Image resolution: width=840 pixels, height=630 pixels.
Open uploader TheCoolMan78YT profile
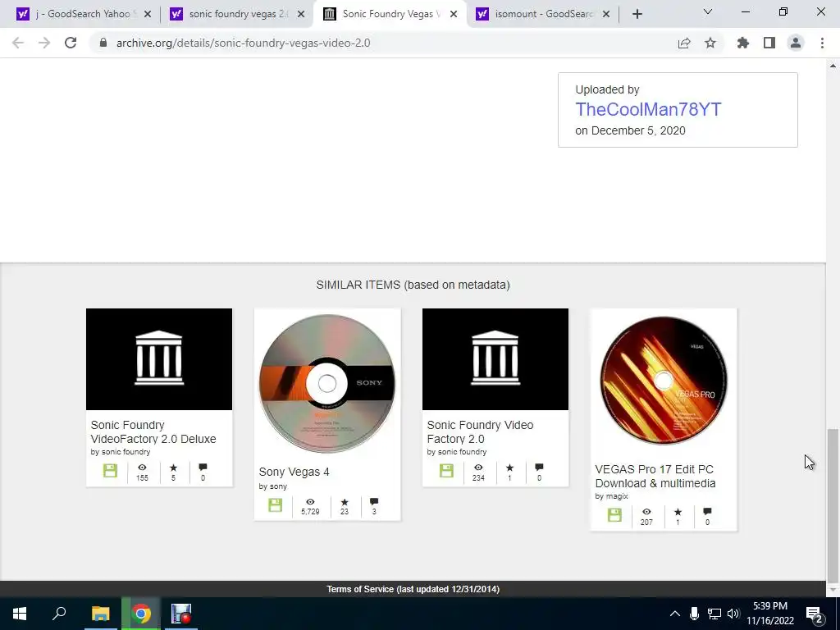[648, 109]
